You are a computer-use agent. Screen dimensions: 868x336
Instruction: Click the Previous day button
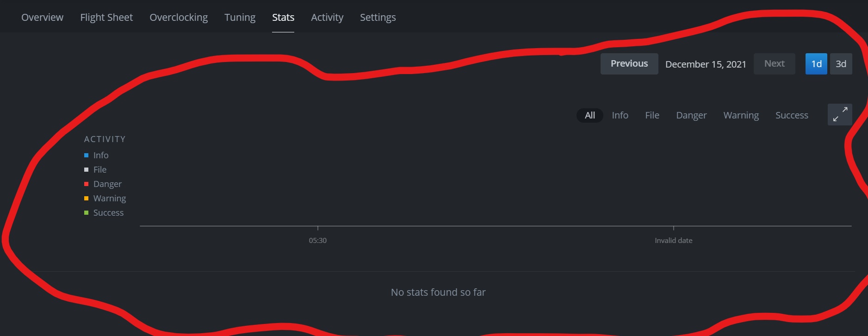[x=629, y=63]
